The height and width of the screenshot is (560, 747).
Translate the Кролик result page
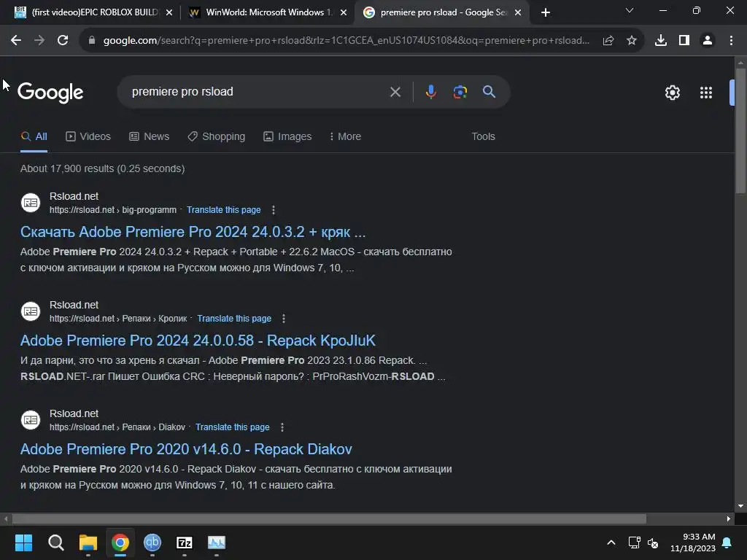coord(234,319)
